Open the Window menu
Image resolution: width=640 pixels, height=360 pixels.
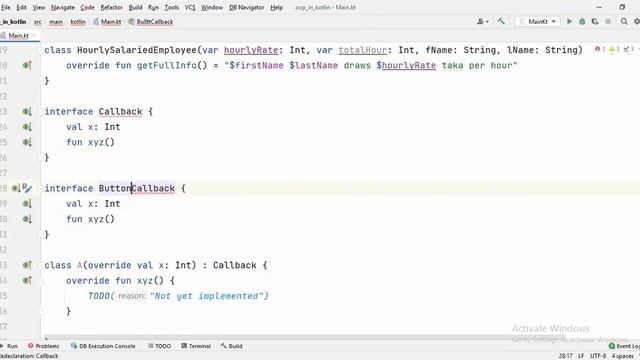[212, 7]
